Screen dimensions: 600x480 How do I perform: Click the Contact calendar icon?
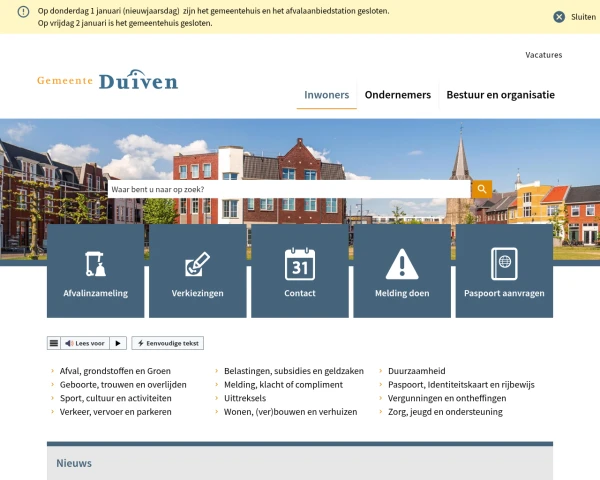299,264
